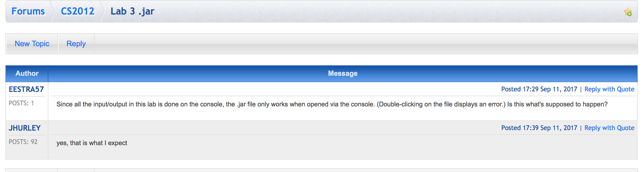Click the empty toolbar area beside Reply
This screenshot has width=644, height=172.
365,44
